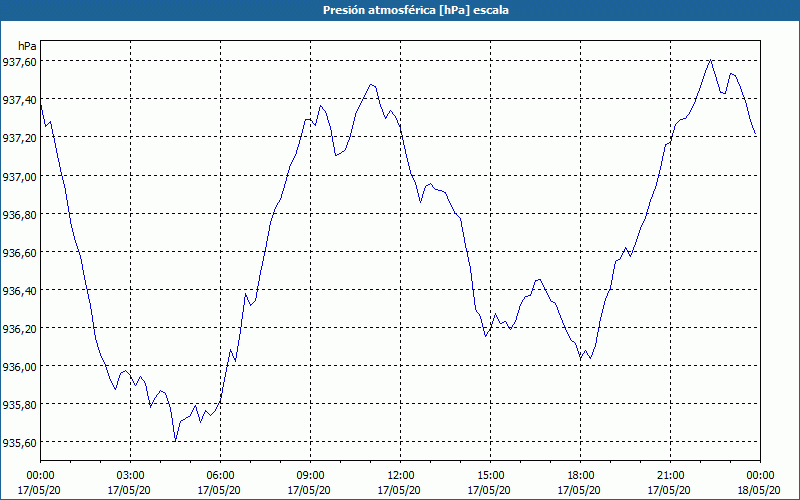Click the y-axis value 935,80

(x=19, y=405)
